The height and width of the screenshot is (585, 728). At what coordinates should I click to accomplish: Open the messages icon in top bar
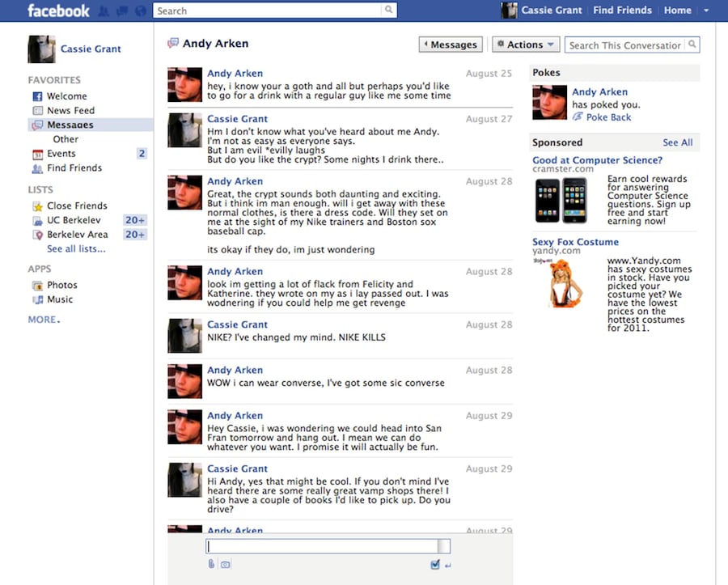(121, 11)
